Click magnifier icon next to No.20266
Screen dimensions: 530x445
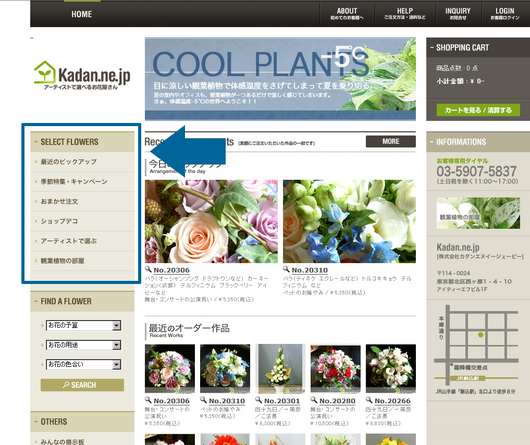(x=369, y=400)
